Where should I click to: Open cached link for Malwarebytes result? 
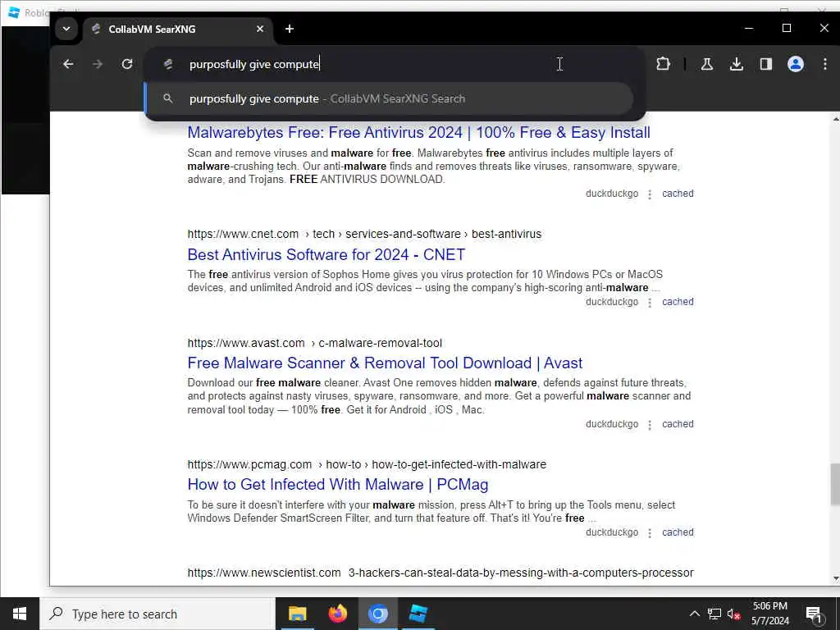678,194
